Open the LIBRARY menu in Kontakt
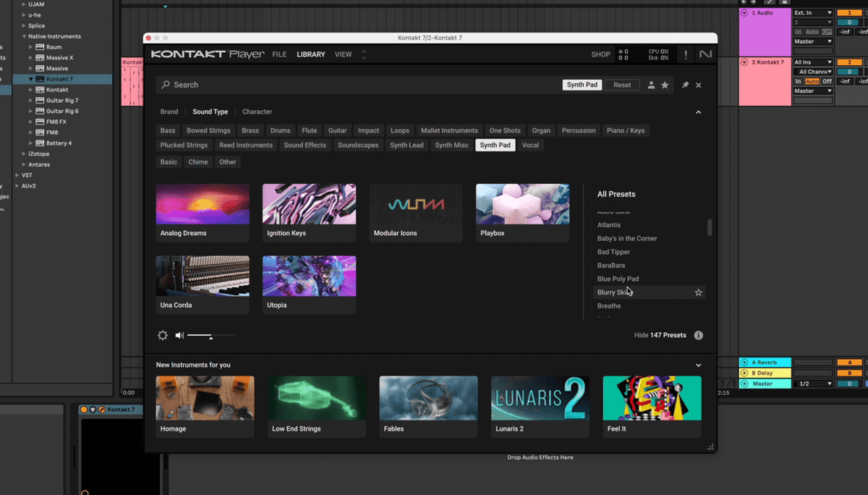This screenshot has height=495, width=868. 311,54
